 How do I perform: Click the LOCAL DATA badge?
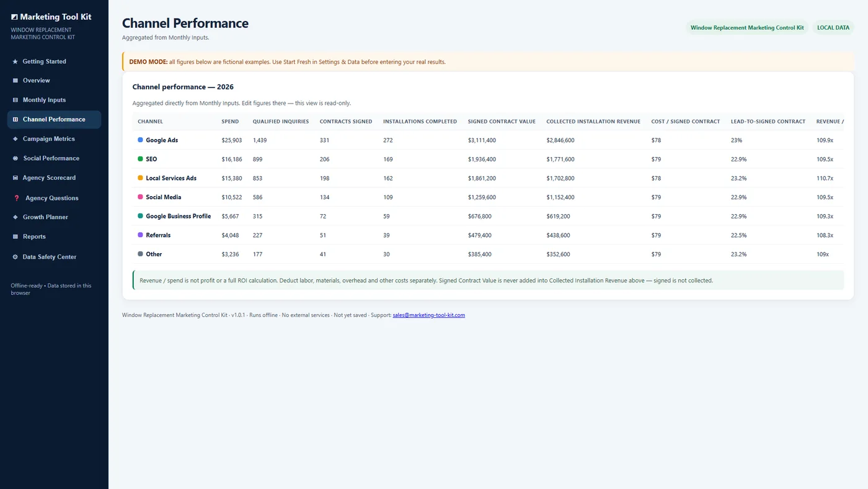833,28
